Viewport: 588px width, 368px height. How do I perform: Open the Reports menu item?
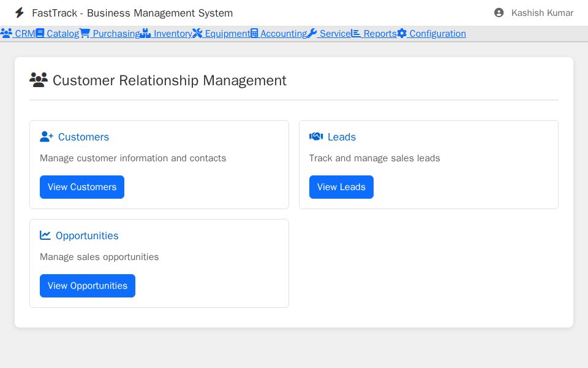click(x=380, y=34)
